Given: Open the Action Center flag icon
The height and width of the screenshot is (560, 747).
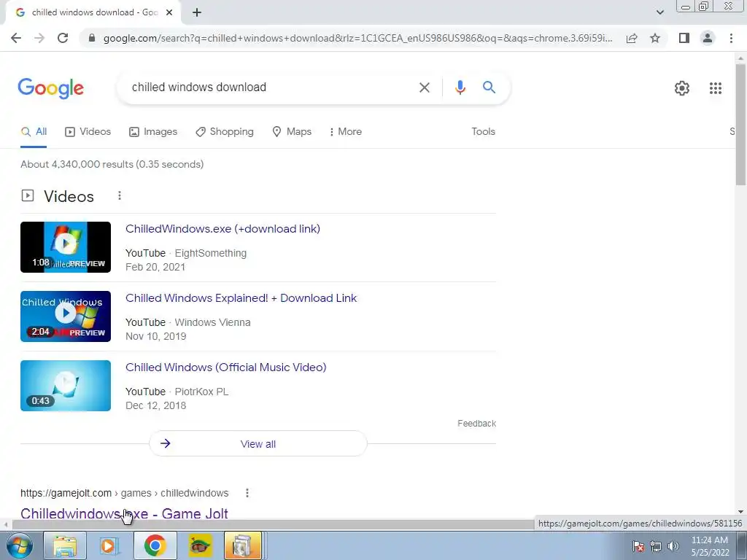Looking at the screenshot, I should [638, 546].
